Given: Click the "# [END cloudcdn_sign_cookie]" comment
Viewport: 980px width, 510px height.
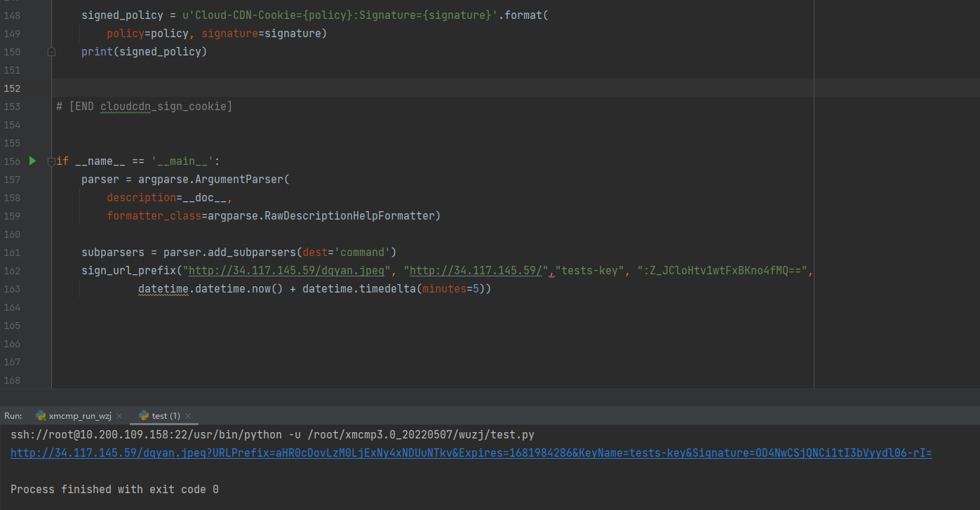Looking at the screenshot, I should [144, 107].
